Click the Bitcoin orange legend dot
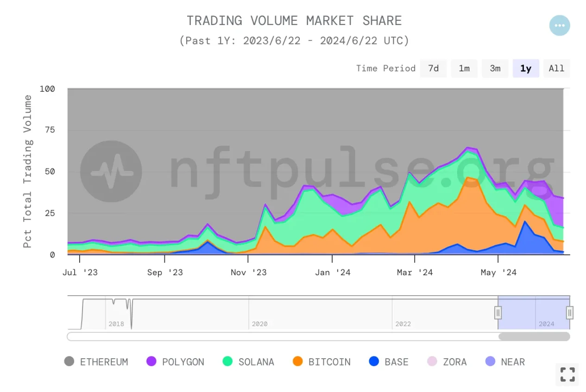Image resolution: width=586 pixels, height=392 pixels. [297, 361]
